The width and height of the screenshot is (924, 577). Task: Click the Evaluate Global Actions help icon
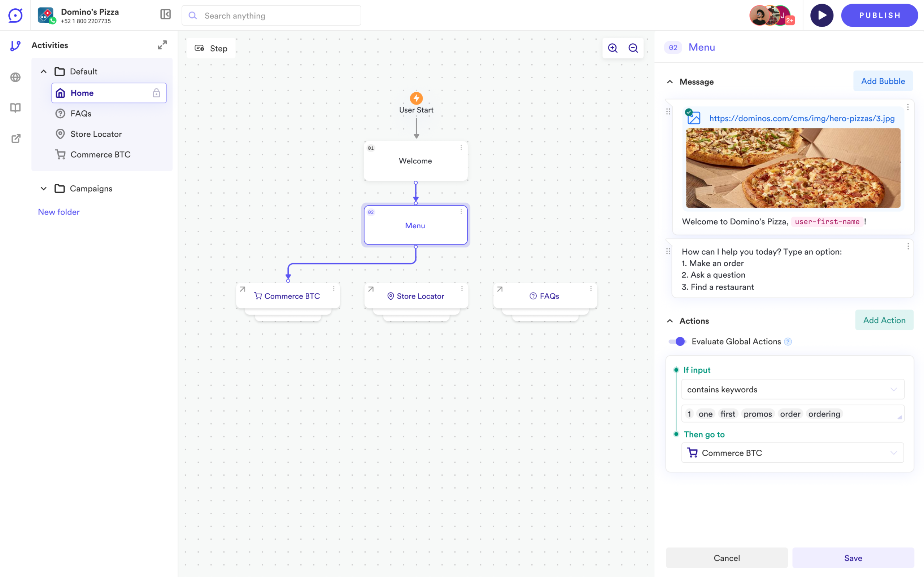pyautogui.click(x=788, y=342)
